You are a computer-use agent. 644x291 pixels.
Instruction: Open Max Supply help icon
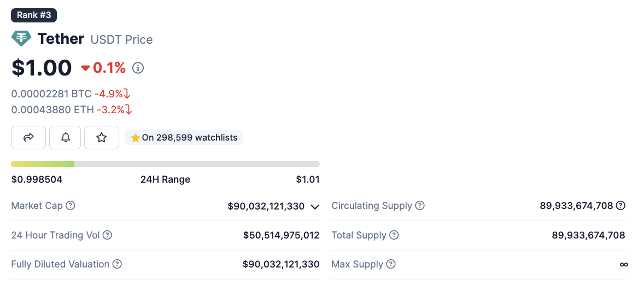tap(391, 264)
